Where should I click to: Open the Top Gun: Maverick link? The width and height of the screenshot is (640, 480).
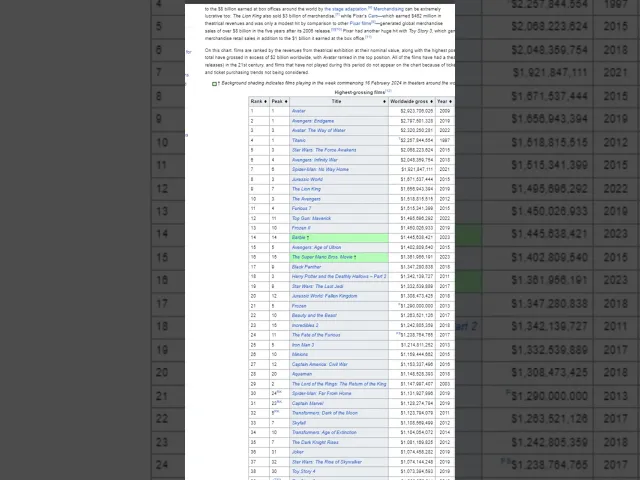pyautogui.click(x=311, y=218)
